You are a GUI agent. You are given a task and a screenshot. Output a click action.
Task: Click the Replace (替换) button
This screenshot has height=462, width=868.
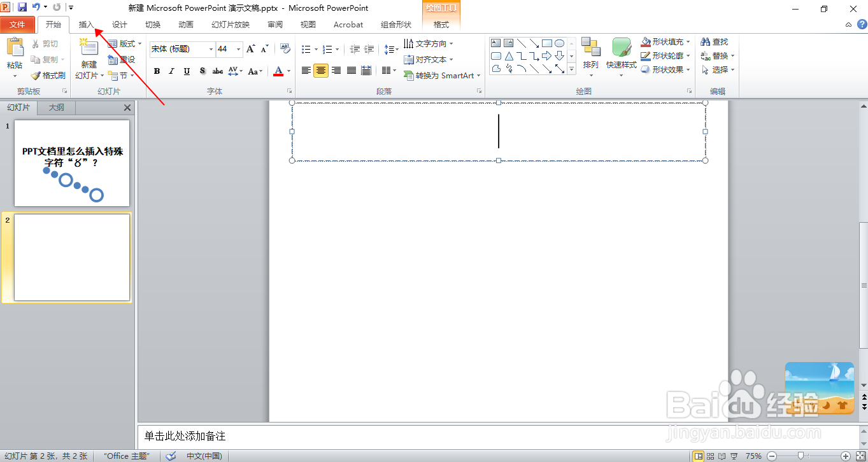718,56
